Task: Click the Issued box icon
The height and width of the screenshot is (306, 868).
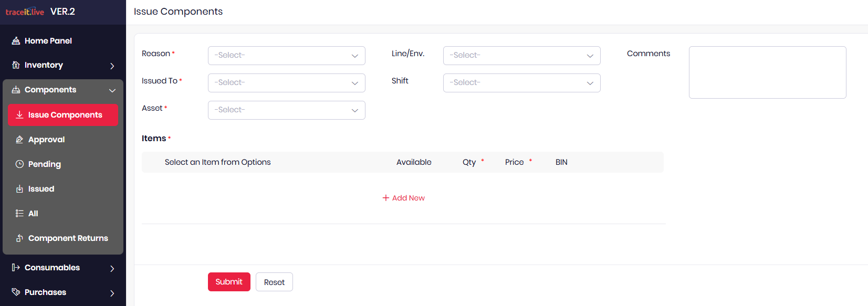Action: click(x=19, y=189)
